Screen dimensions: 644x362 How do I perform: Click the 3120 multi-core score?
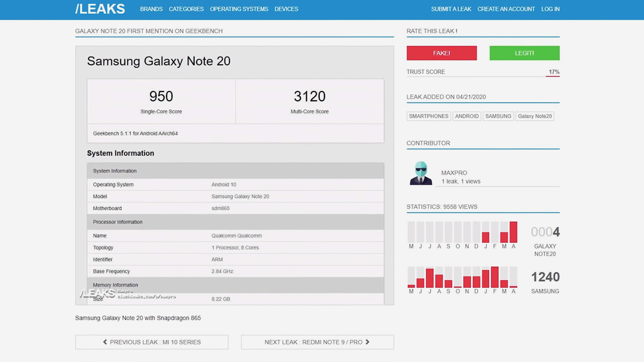[310, 96]
